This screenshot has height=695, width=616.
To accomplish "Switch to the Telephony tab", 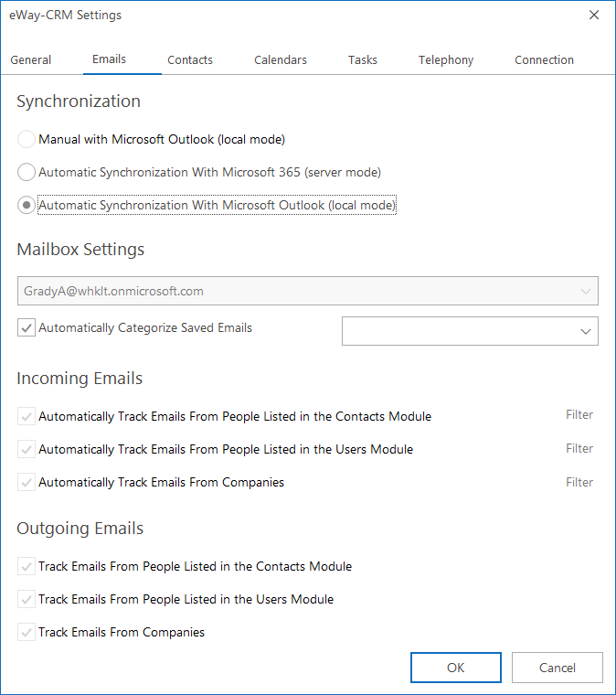I will (446, 59).
